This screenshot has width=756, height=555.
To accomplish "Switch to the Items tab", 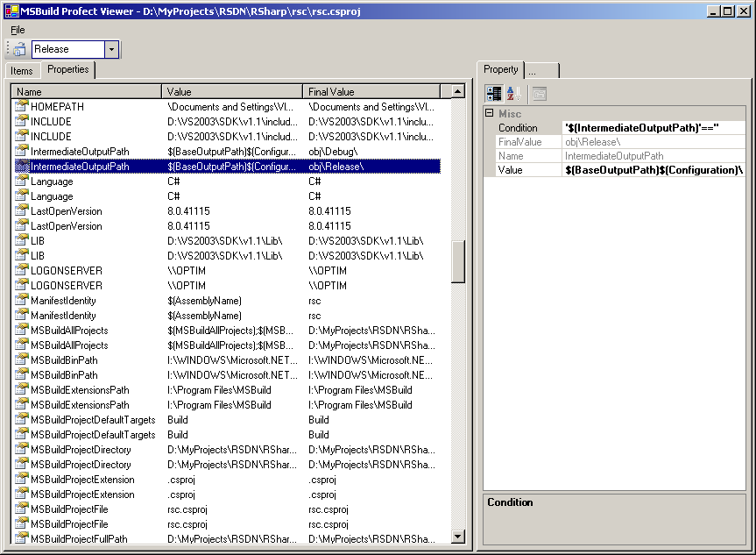I will [x=22, y=71].
